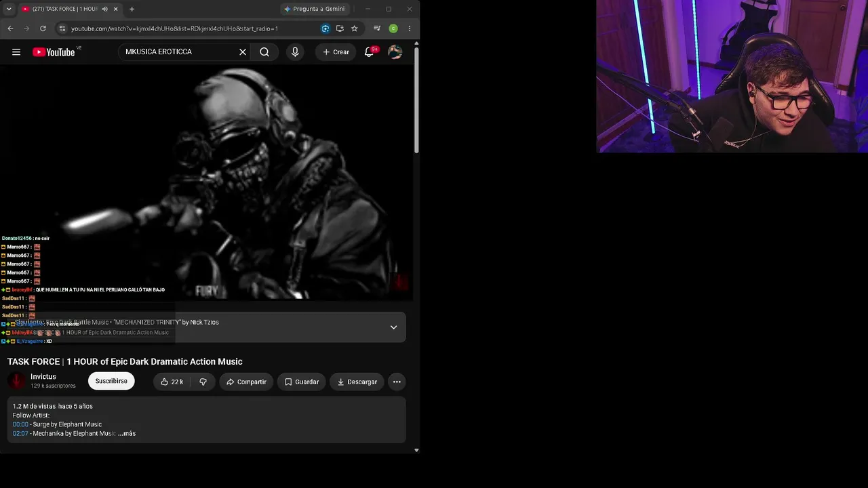Mute the TASK FORCE tab audio
This screenshot has width=868, height=488.
coord(104,9)
